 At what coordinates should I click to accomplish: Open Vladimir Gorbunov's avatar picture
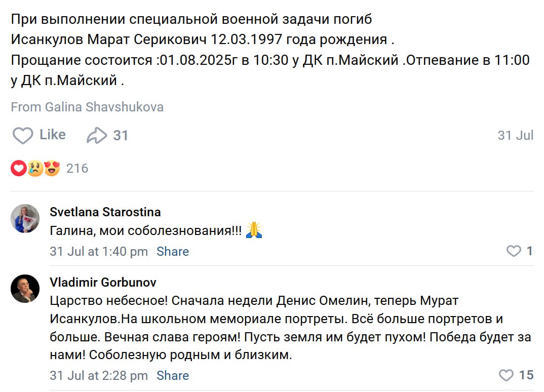[25, 289]
